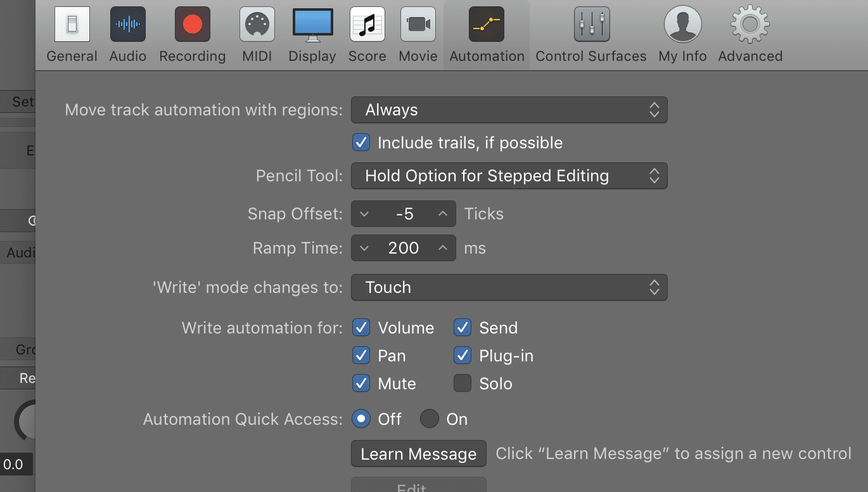This screenshot has height=492, width=868.
Task: Open the Pencil Tool dropdown
Action: 509,176
